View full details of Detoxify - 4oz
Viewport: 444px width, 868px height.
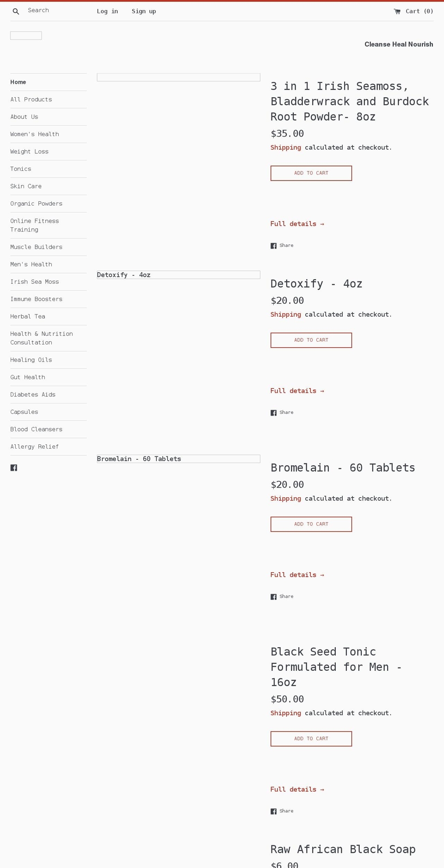(x=297, y=391)
